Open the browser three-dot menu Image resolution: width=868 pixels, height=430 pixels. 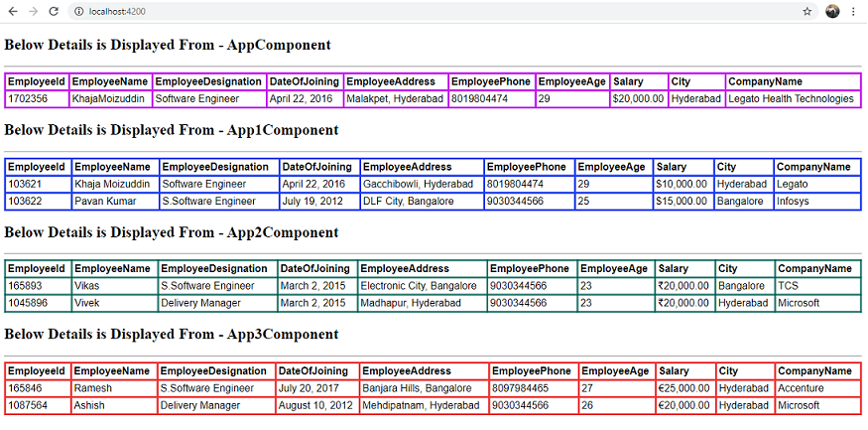pos(853,11)
